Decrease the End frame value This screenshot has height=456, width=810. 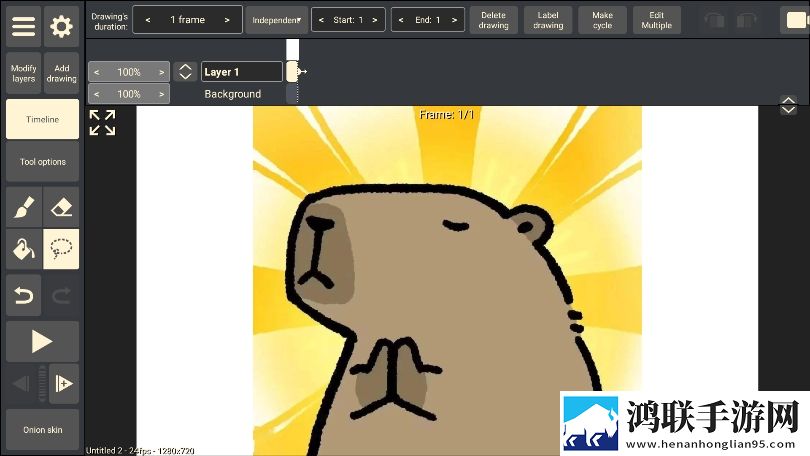pos(401,20)
